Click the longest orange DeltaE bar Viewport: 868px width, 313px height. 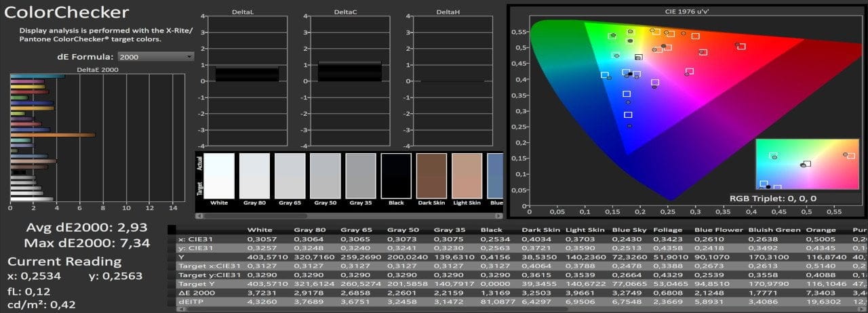point(53,135)
